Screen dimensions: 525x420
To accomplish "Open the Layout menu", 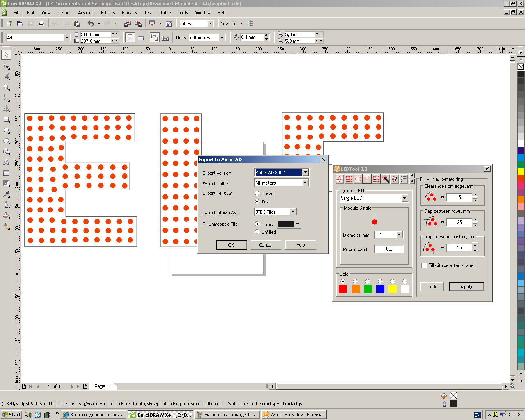I will pos(64,13).
